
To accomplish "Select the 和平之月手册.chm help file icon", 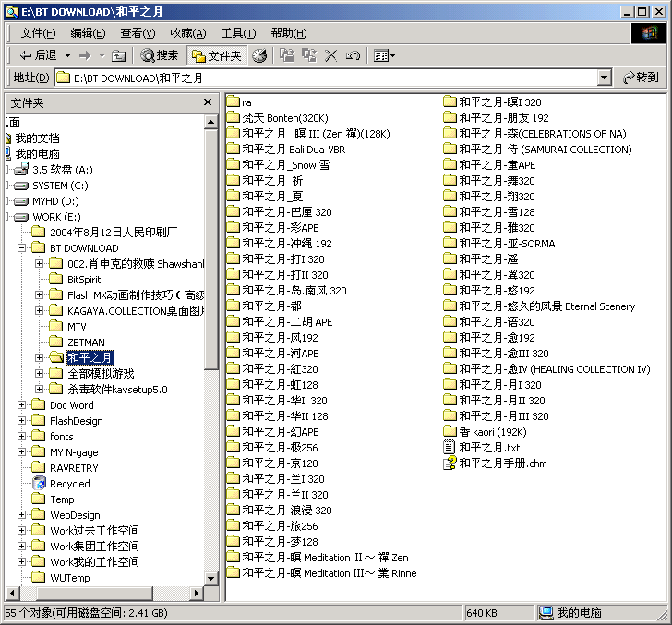I will (x=450, y=463).
